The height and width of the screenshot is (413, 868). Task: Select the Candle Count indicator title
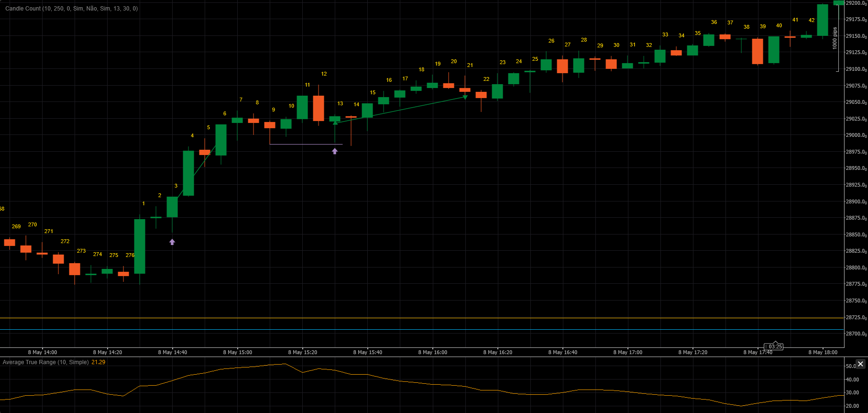click(x=72, y=9)
